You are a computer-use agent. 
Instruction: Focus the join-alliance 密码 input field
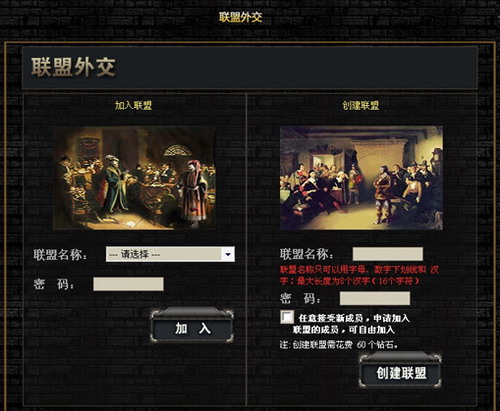tap(128, 284)
